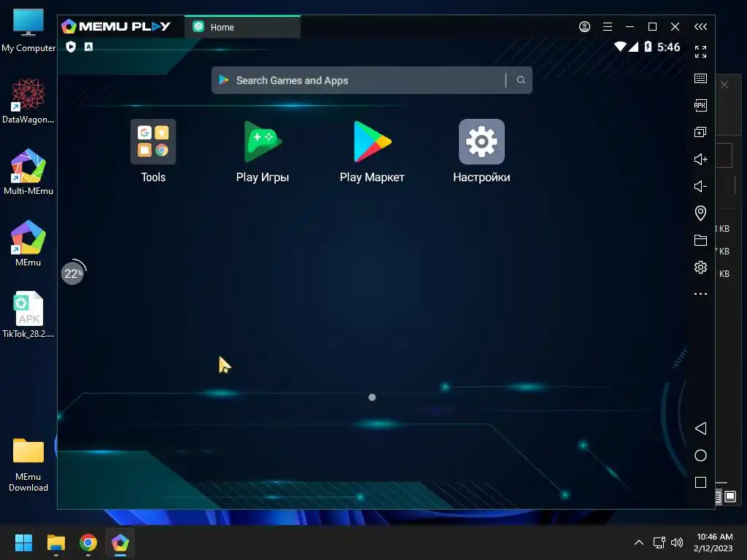Screen dimensions: 747x560
Task: Open My Computer desktop icon
Action: [x=28, y=30]
